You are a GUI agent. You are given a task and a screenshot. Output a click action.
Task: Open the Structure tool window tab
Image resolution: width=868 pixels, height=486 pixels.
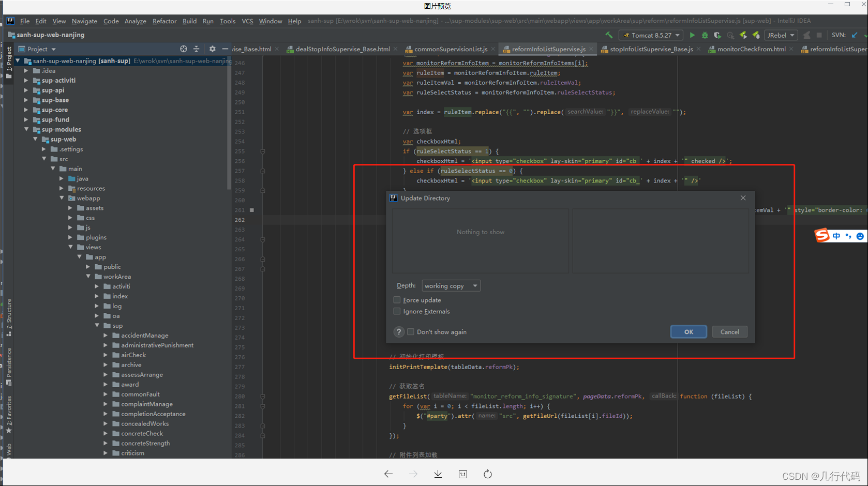(x=9, y=317)
